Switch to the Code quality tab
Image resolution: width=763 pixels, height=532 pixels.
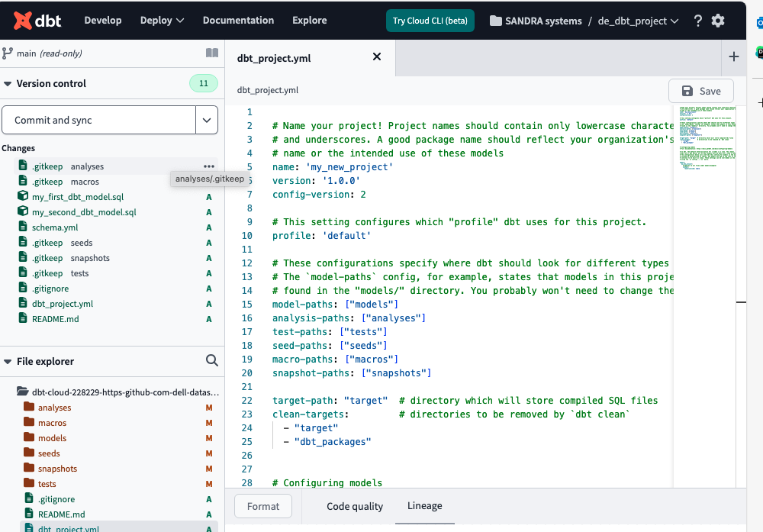click(355, 506)
